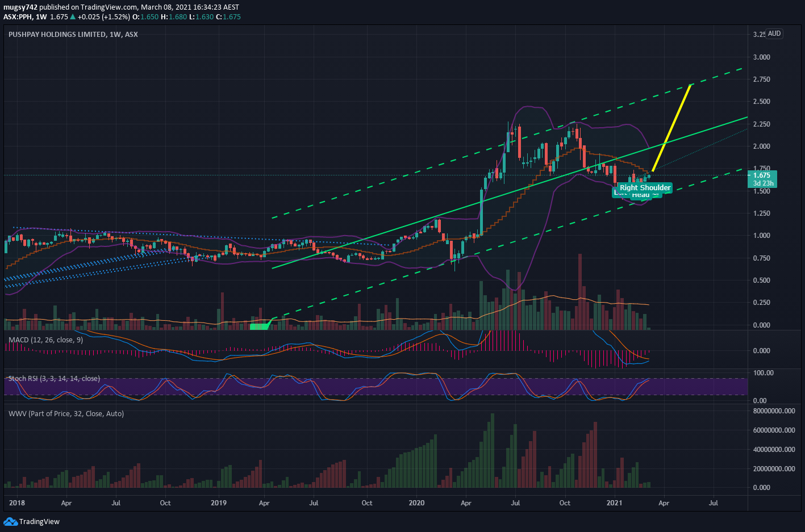Click the 0.750 price axis label
Screen dimensions: 805x532
(x=761, y=258)
